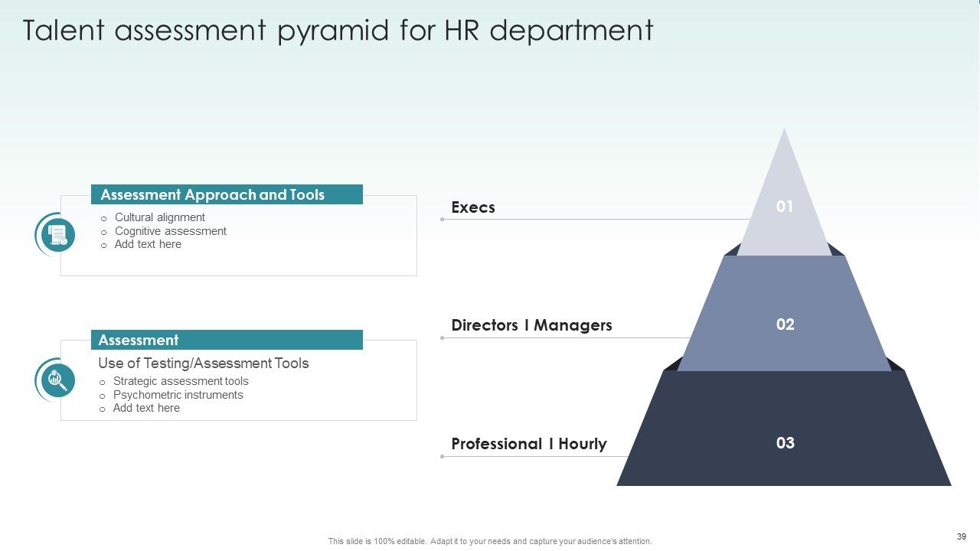Select the 'Professional I Hourly' label
980x551 pixels.
click(x=528, y=444)
